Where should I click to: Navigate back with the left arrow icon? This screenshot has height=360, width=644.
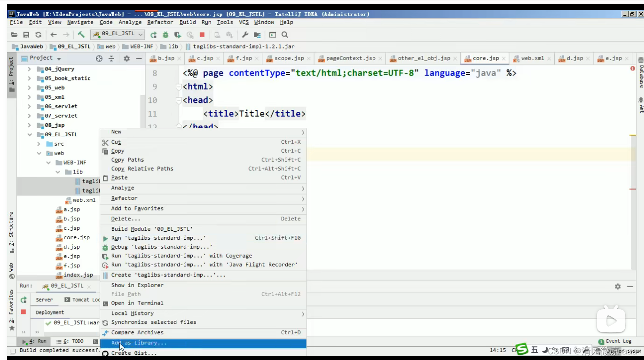coord(54,35)
